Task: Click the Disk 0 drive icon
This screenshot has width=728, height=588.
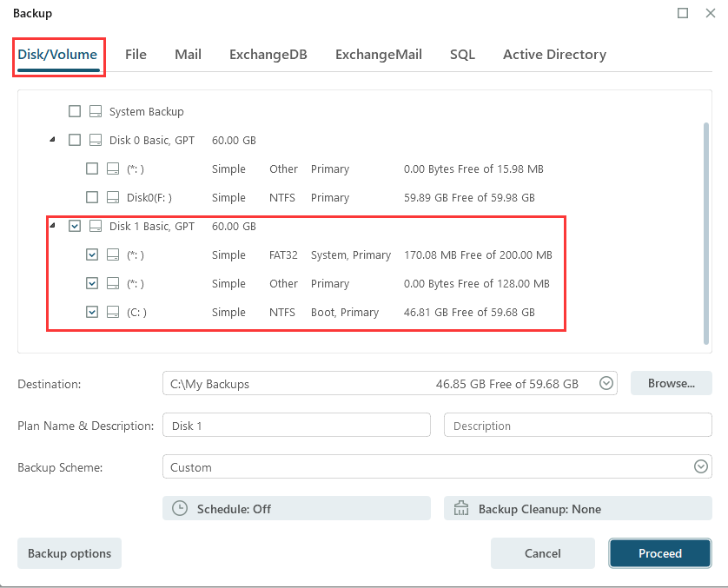Action: [x=96, y=141]
